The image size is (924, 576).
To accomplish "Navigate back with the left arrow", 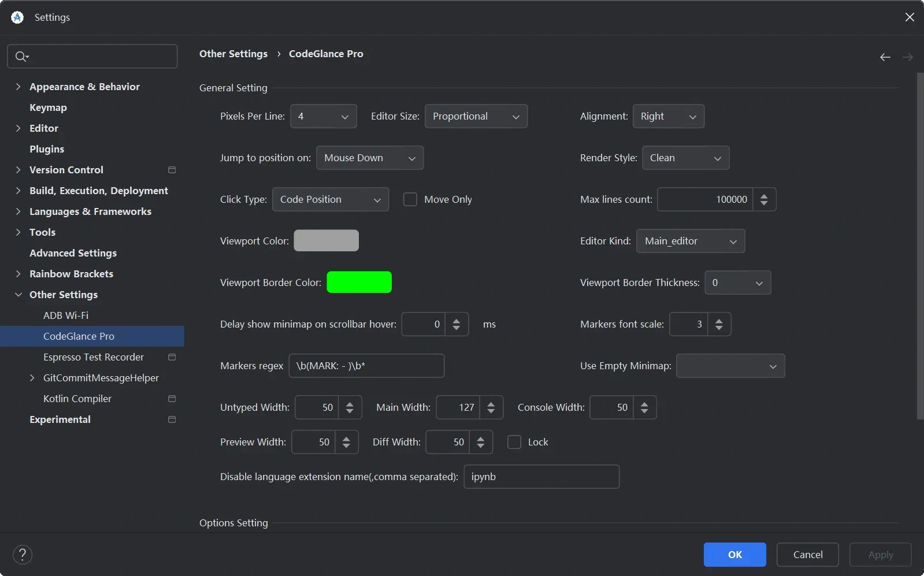I will 885,57.
